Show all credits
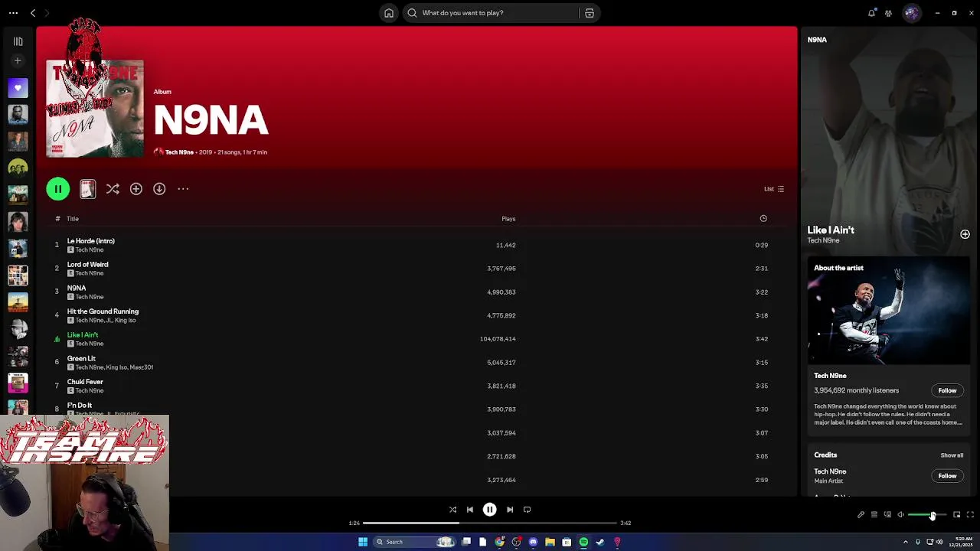This screenshot has height=551, width=980. 952,455
